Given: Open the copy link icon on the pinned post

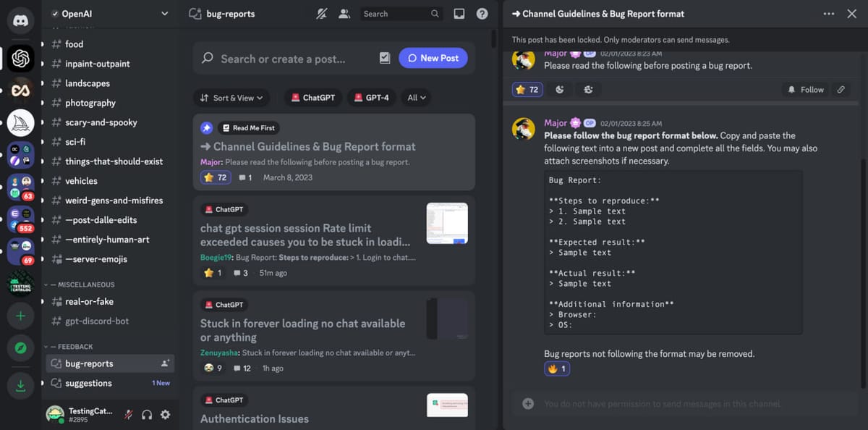Looking at the screenshot, I should 841,89.
